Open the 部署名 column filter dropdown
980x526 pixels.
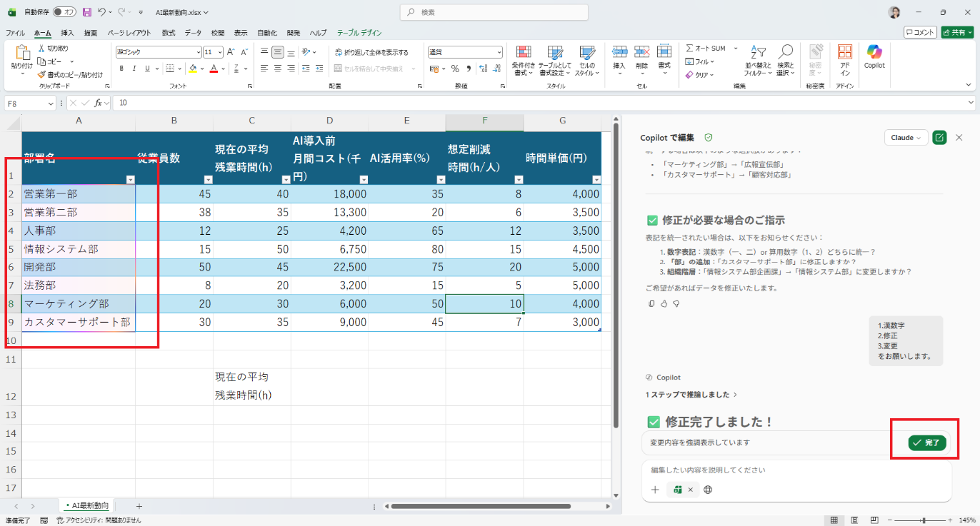tap(130, 180)
